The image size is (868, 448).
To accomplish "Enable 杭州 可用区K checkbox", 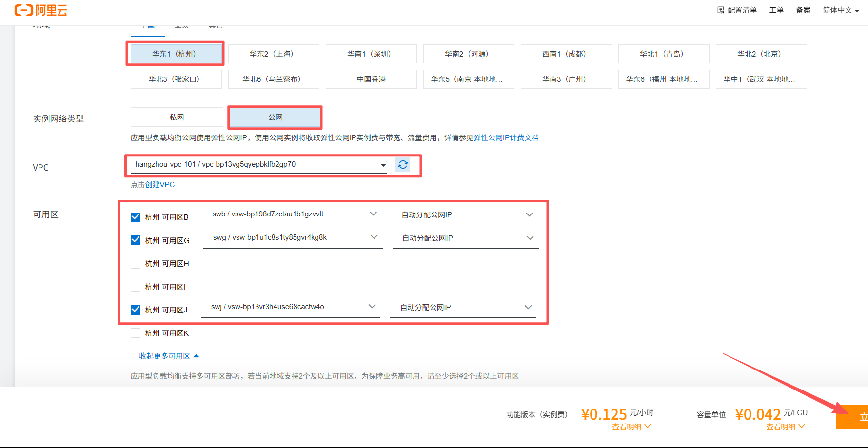I will (136, 333).
